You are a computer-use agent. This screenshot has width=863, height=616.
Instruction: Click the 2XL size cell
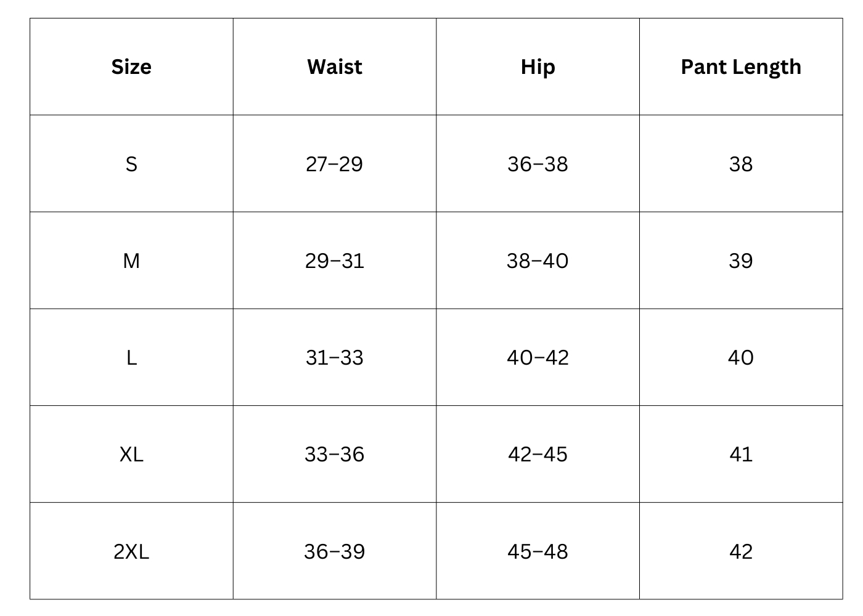point(131,551)
